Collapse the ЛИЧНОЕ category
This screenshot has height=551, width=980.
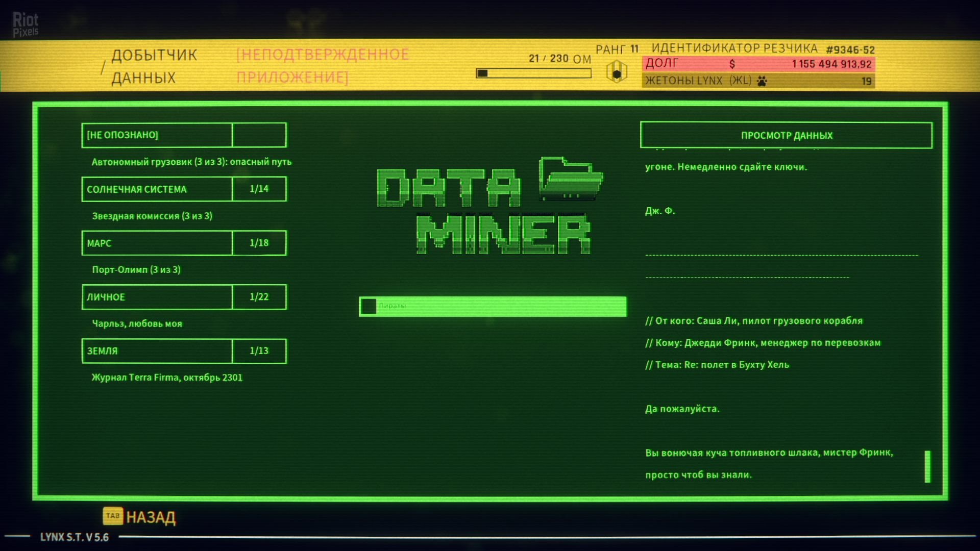tap(157, 297)
